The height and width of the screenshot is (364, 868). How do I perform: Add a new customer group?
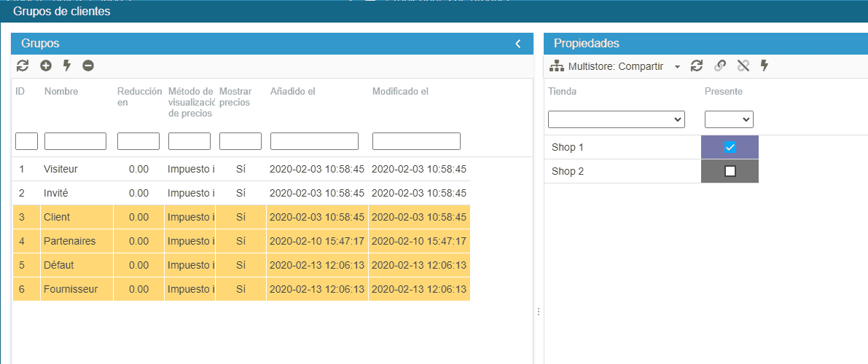click(46, 66)
